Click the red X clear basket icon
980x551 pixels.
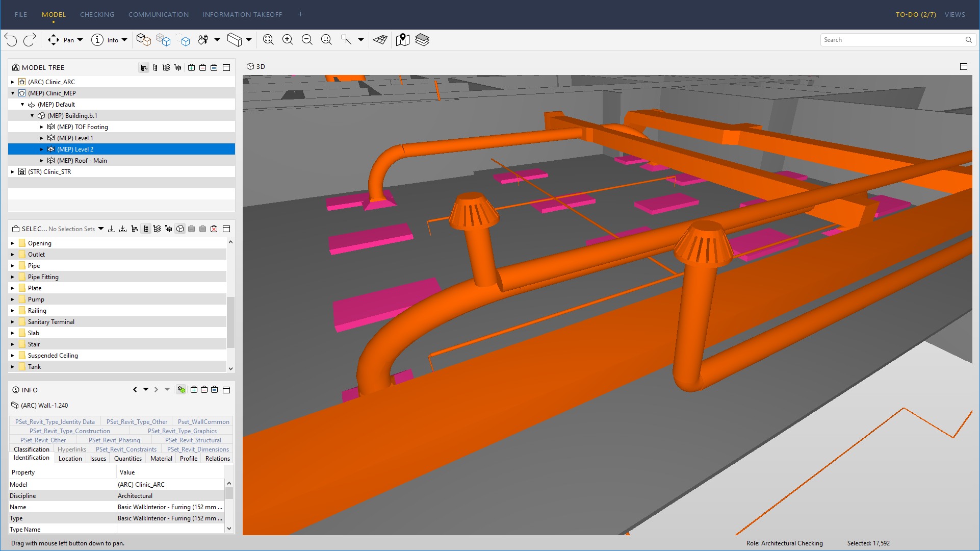pos(214,229)
